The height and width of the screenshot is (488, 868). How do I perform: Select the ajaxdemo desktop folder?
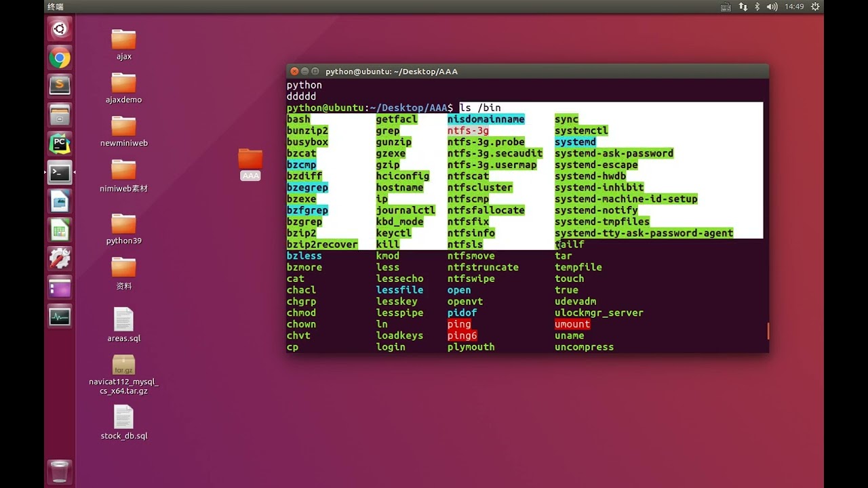point(123,88)
